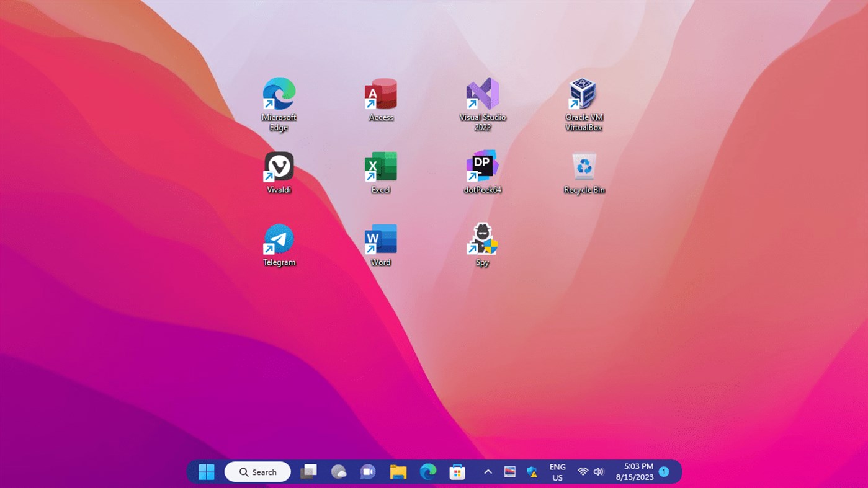
Task: Open Task View from the taskbar
Action: [308, 472]
